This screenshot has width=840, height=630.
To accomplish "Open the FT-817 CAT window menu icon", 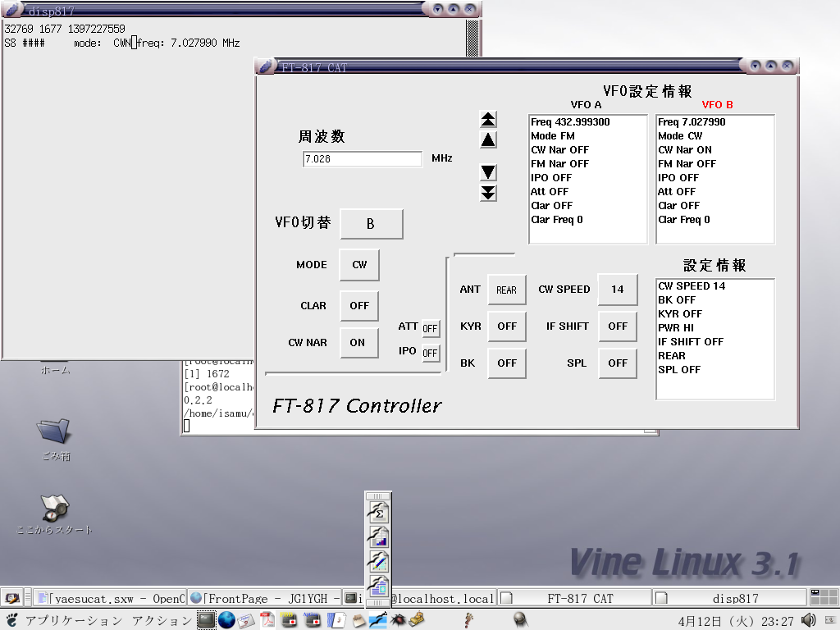I will point(267,66).
